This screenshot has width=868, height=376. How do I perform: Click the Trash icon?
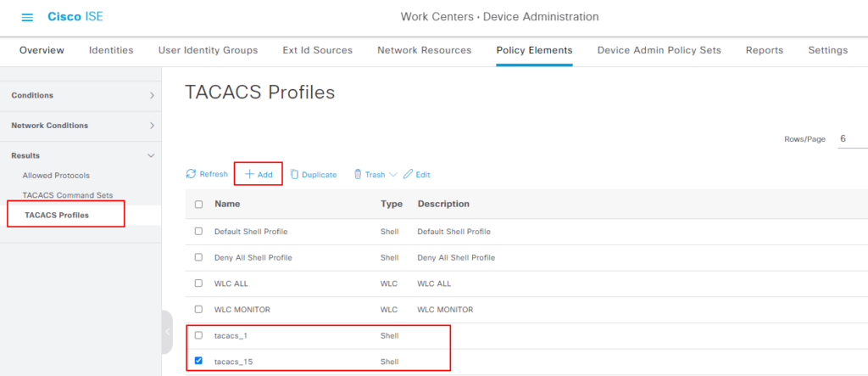[x=359, y=174]
